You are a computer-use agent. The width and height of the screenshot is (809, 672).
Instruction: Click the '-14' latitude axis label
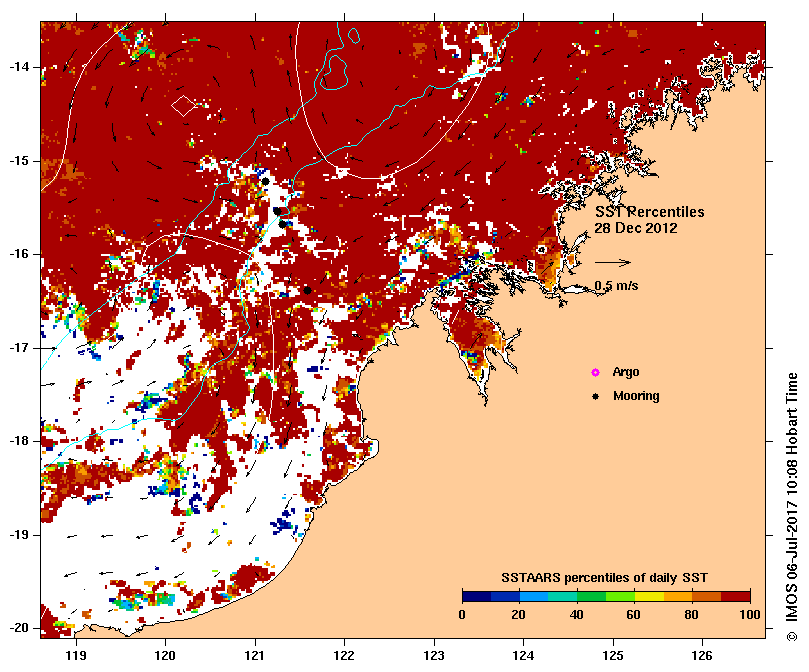click(19, 67)
